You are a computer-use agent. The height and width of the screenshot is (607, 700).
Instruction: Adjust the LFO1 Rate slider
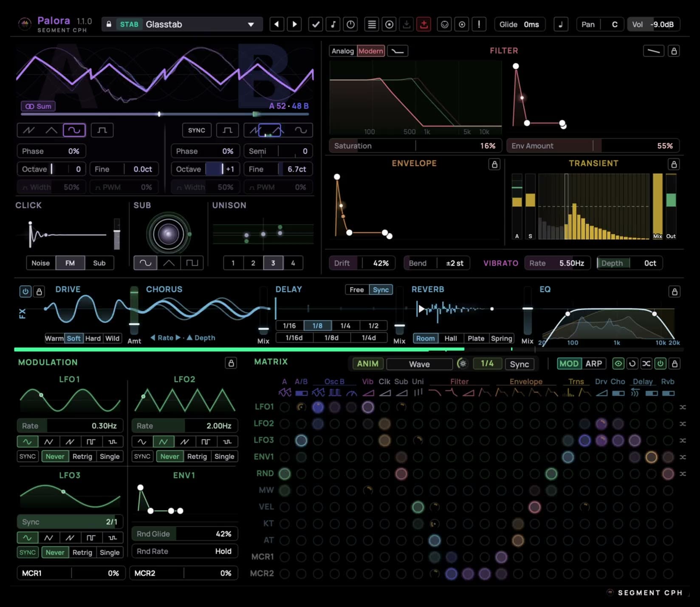click(70, 425)
